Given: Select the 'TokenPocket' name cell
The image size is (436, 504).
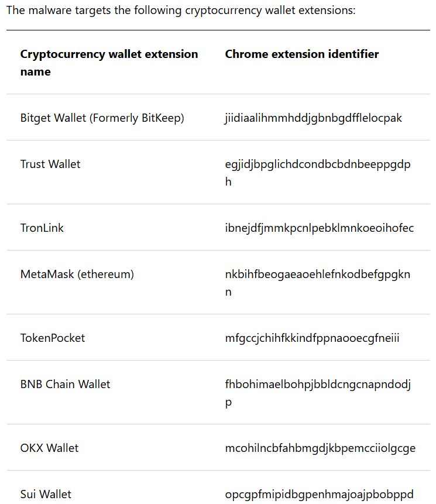Looking at the screenshot, I should [x=53, y=338].
